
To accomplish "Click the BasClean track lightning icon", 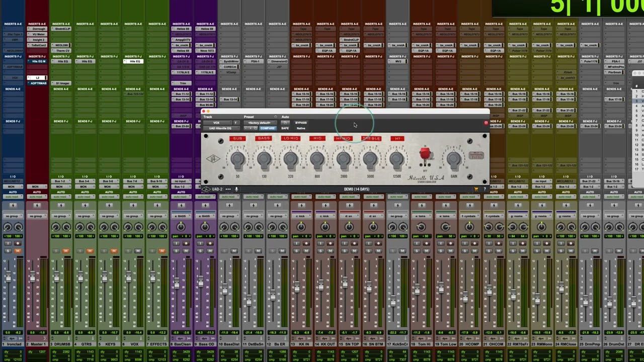I will (x=181, y=206).
